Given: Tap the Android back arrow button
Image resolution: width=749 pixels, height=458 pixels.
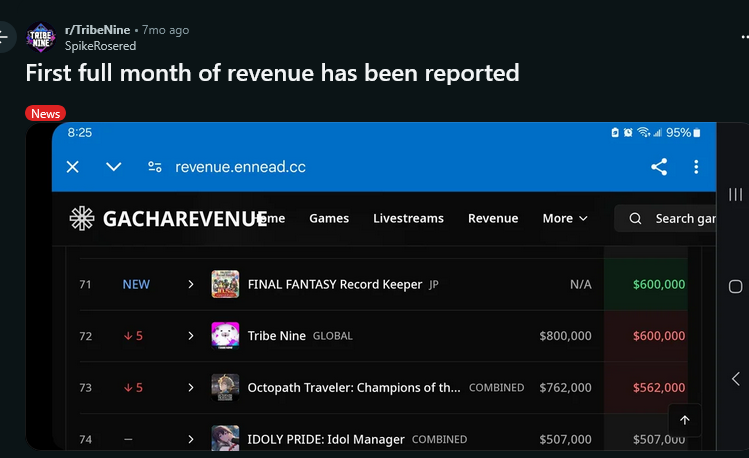Looking at the screenshot, I should [x=736, y=379].
